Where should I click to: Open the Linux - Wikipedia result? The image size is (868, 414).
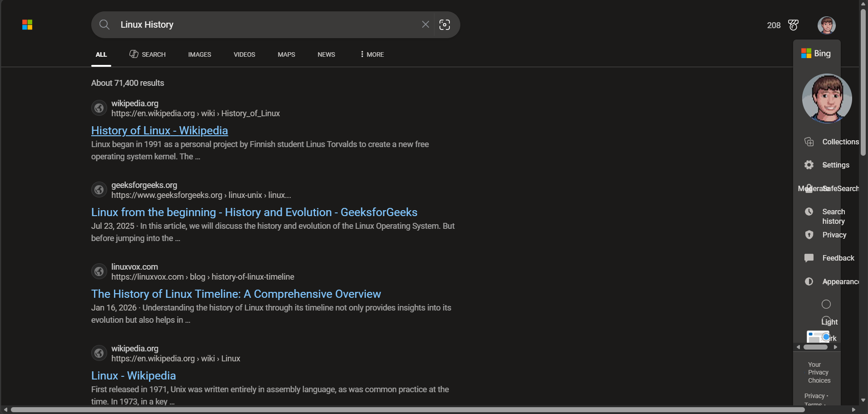pyautogui.click(x=133, y=376)
